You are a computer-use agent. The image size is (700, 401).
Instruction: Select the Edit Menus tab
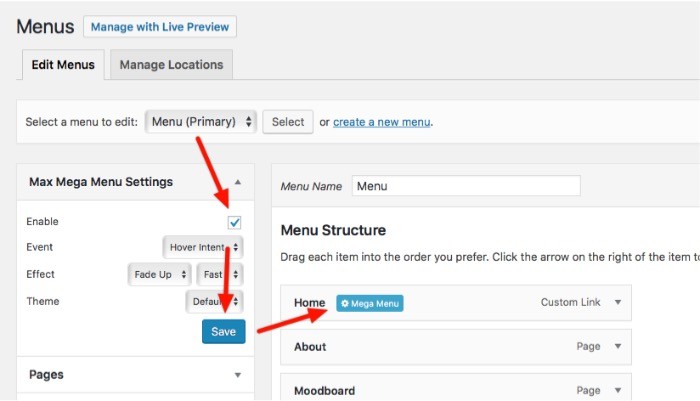coord(63,65)
